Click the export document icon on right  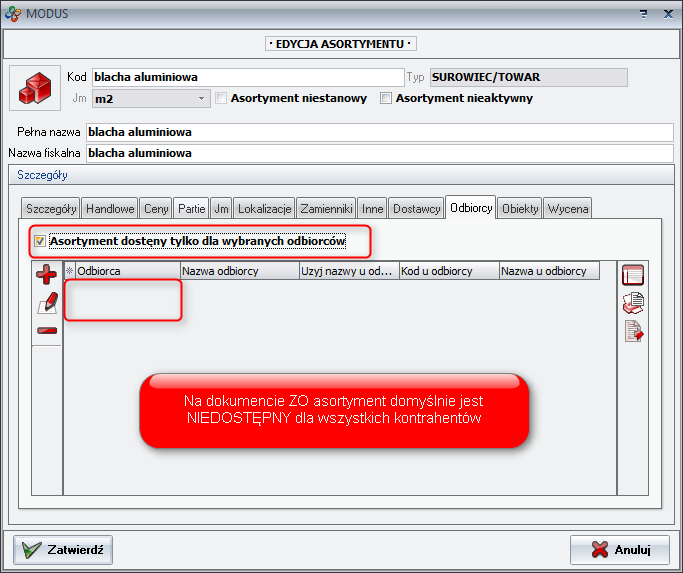click(633, 331)
